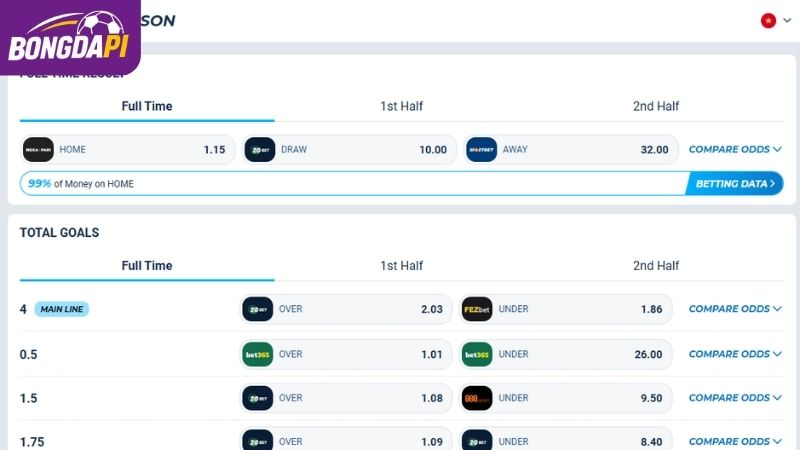This screenshot has height=450, width=800.
Task: Click the FEZbet logo on the main line UNDER
Action: click(x=477, y=309)
